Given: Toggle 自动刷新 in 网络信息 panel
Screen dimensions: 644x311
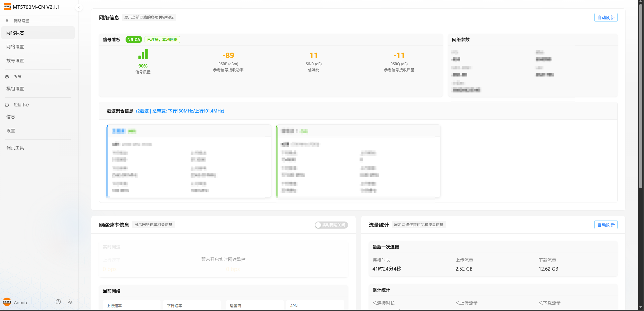Looking at the screenshot, I should pos(606,17).
